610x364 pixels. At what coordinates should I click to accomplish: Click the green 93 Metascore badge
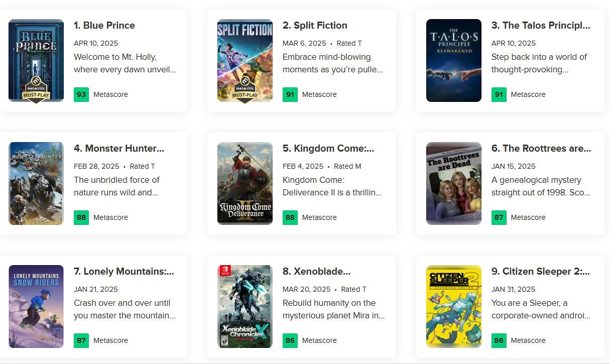[81, 94]
